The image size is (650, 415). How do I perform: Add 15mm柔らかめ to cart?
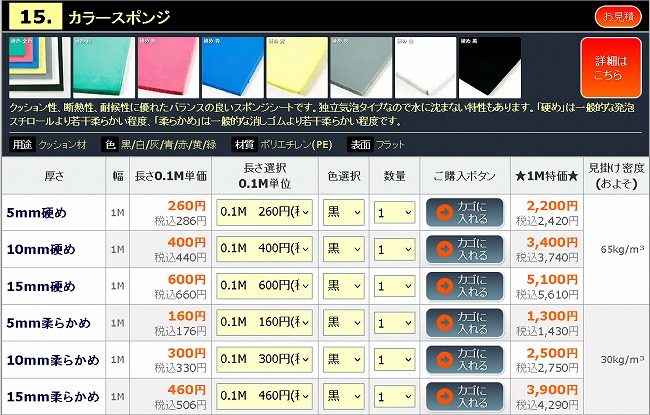pyautogui.click(x=464, y=397)
